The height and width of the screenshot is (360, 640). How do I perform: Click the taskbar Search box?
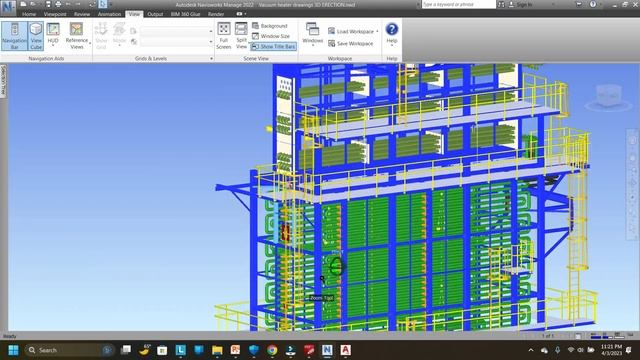69,350
